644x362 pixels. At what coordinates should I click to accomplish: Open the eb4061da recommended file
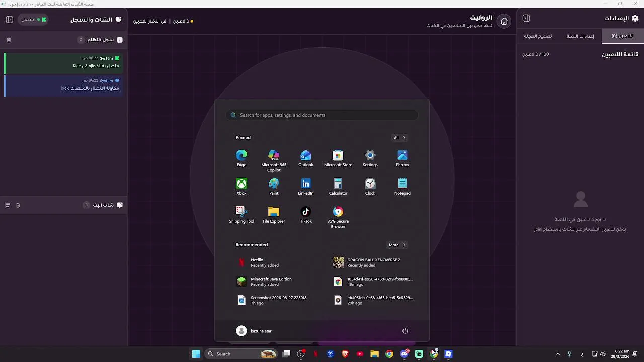(373, 300)
